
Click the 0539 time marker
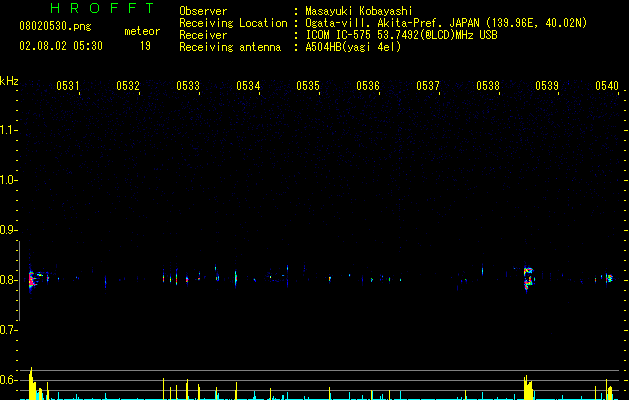click(547, 86)
